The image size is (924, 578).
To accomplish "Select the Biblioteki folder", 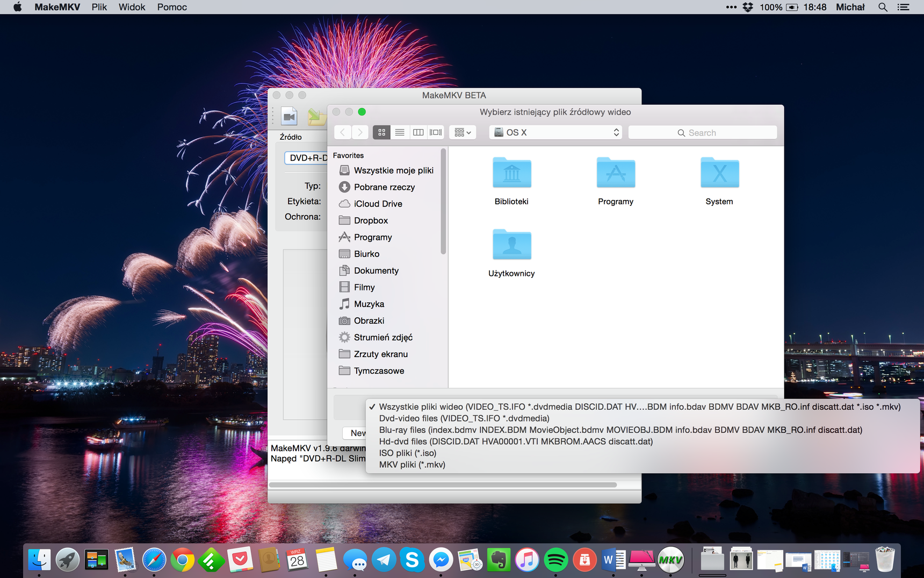I will [511, 181].
